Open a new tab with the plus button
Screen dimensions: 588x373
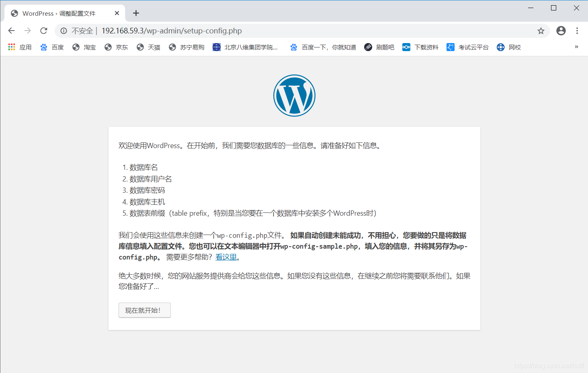pos(136,13)
